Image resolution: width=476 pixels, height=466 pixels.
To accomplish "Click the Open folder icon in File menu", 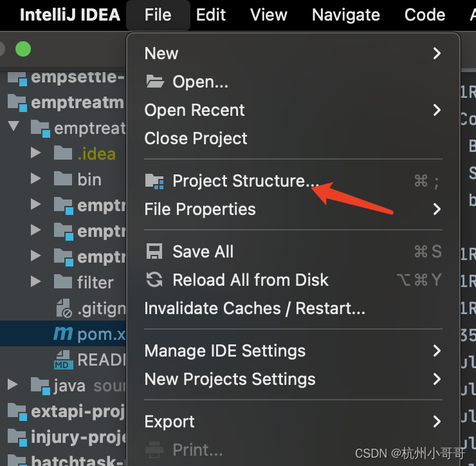I will click(155, 81).
